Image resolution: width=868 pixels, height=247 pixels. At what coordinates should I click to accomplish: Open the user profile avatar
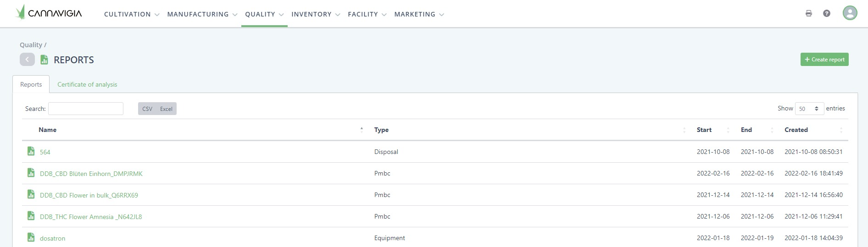pyautogui.click(x=850, y=13)
